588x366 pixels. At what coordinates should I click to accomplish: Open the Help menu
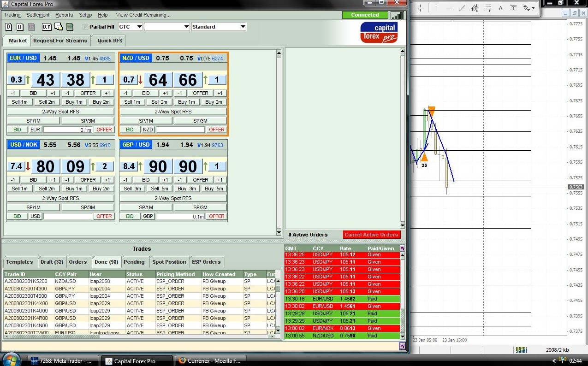pyautogui.click(x=103, y=15)
